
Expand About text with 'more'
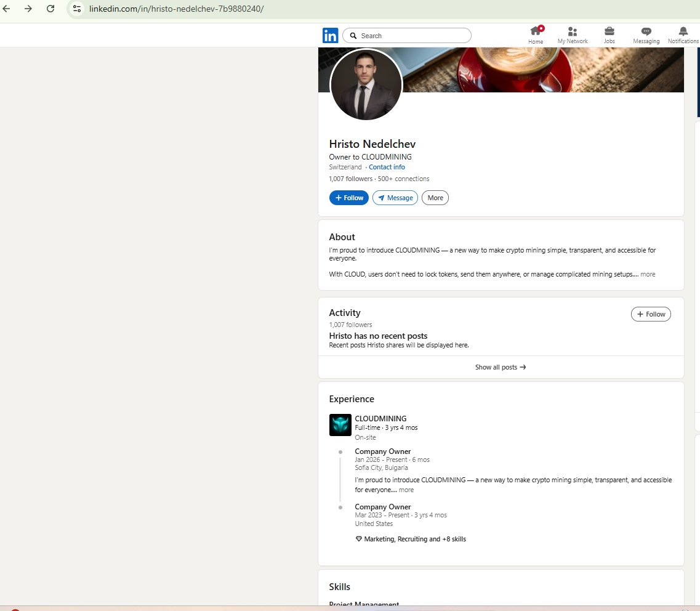648,274
